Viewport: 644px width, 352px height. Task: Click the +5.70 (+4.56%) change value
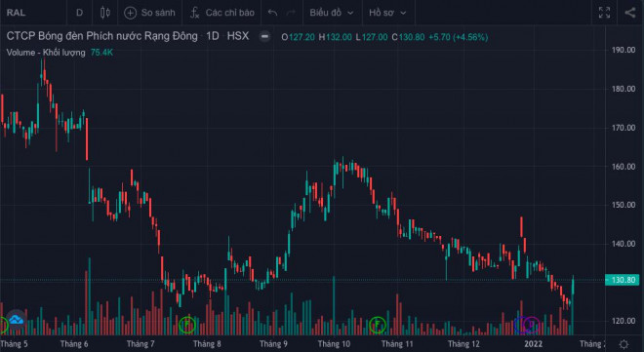point(458,37)
